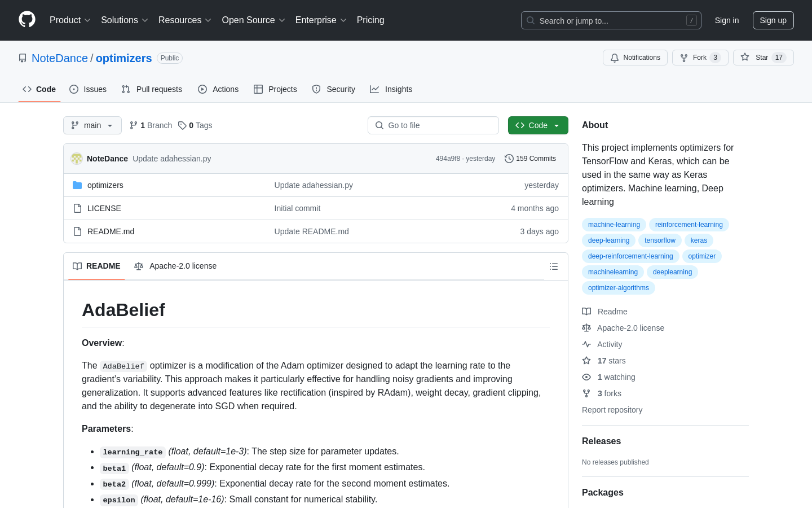This screenshot has height=508, width=812.
Task: Click the commit history clock icon
Action: [509, 159]
